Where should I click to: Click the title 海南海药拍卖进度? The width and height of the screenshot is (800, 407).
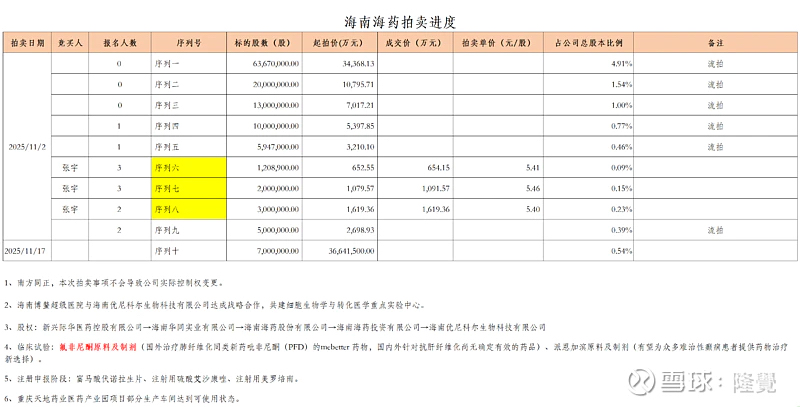click(x=399, y=22)
